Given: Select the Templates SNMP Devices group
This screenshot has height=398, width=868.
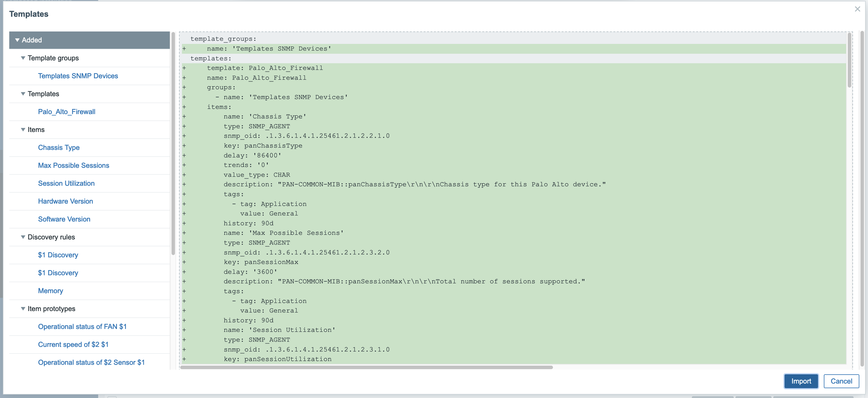Looking at the screenshot, I should [78, 75].
